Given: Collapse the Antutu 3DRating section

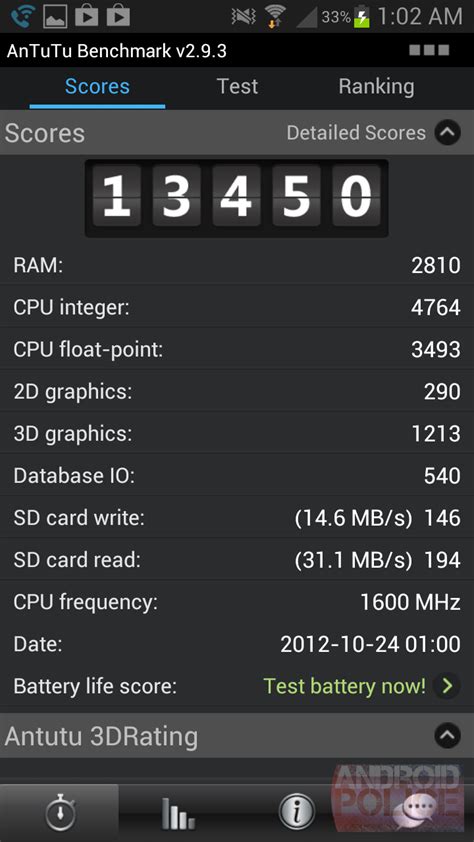Looking at the screenshot, I should tap(448, 736).
